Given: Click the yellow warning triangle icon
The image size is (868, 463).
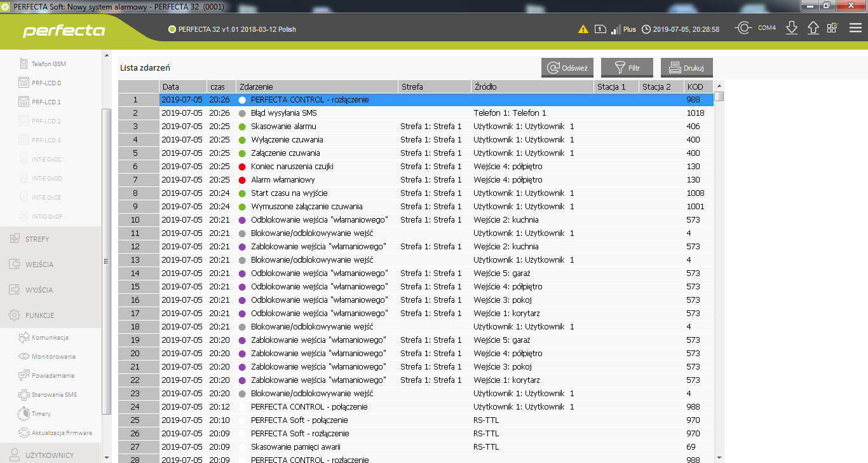Looking at the screenshot, I should (x=583, y=29).
